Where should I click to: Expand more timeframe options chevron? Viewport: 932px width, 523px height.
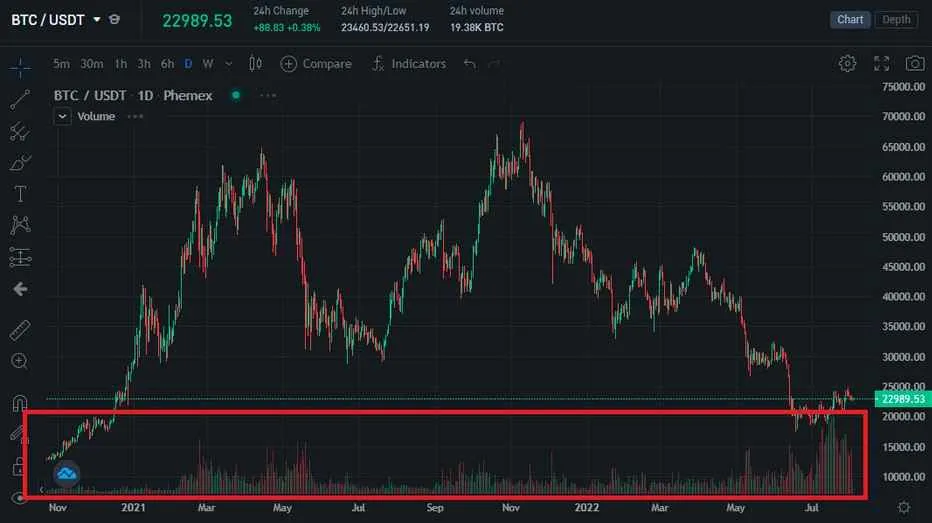(x=229, y=64)
